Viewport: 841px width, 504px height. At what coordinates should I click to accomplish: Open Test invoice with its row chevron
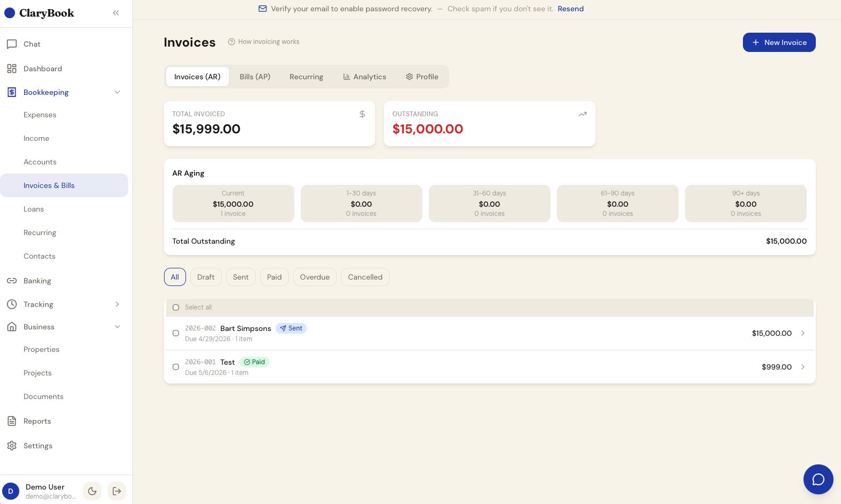[803, 367]
